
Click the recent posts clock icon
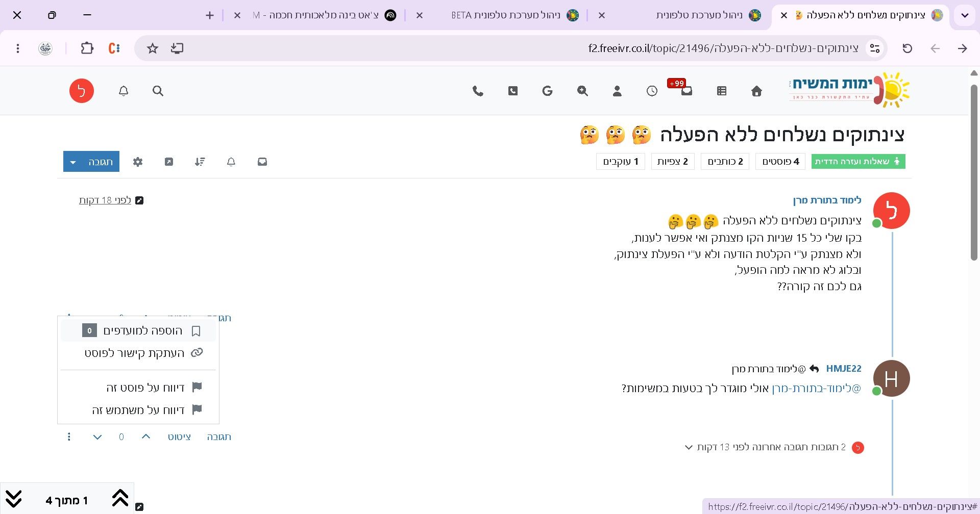pyautogui.click(x=652, y=91)
